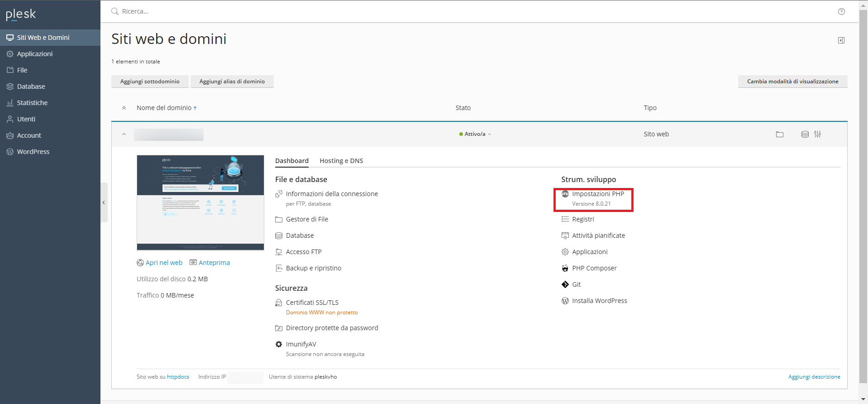Switch to the Dashboard tab
The image size is (868, 404).
tap(292, 161)
